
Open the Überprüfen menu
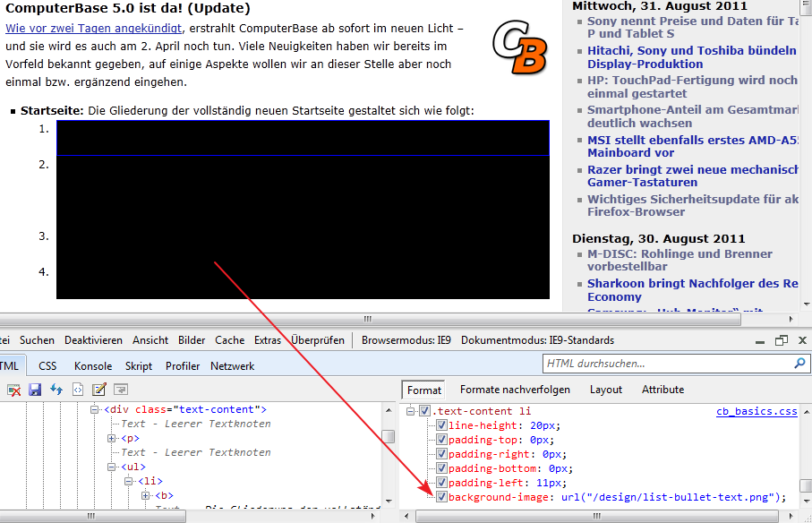pos(318,340)
